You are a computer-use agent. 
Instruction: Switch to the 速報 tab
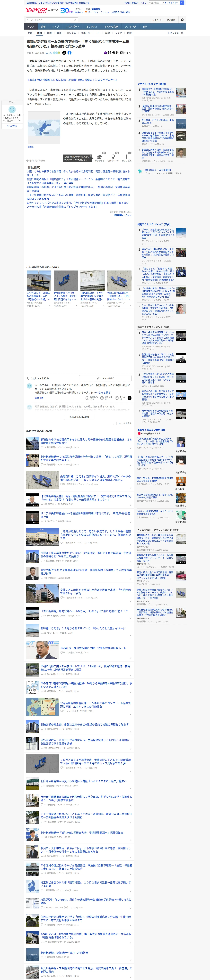[43, 27]
